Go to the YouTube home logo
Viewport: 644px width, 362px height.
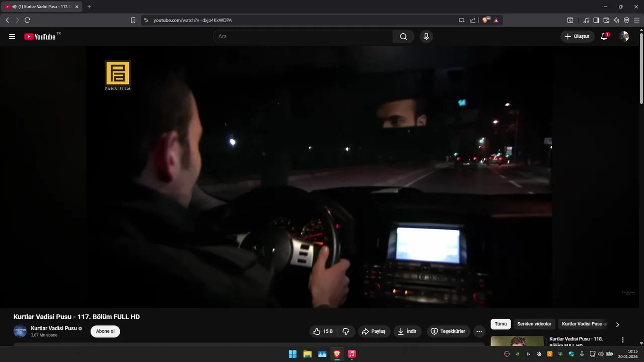[40, 37]
